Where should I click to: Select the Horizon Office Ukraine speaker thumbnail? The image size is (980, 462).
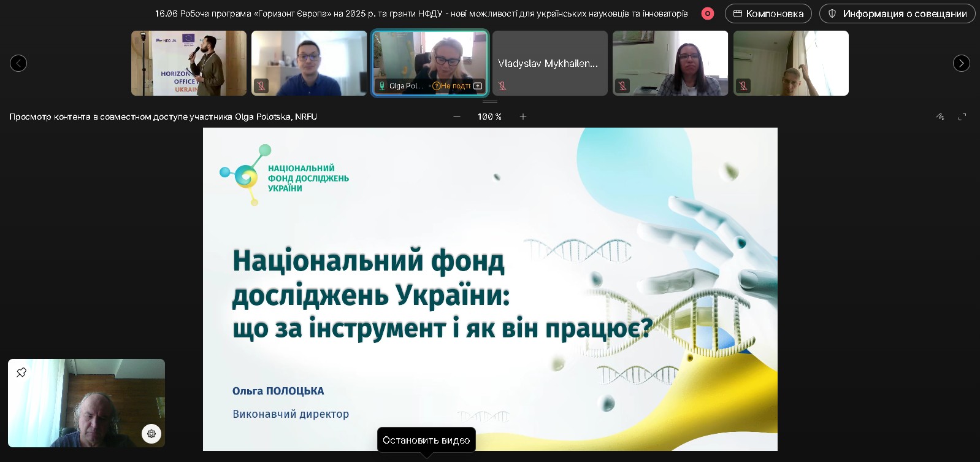tap(189, 63)
